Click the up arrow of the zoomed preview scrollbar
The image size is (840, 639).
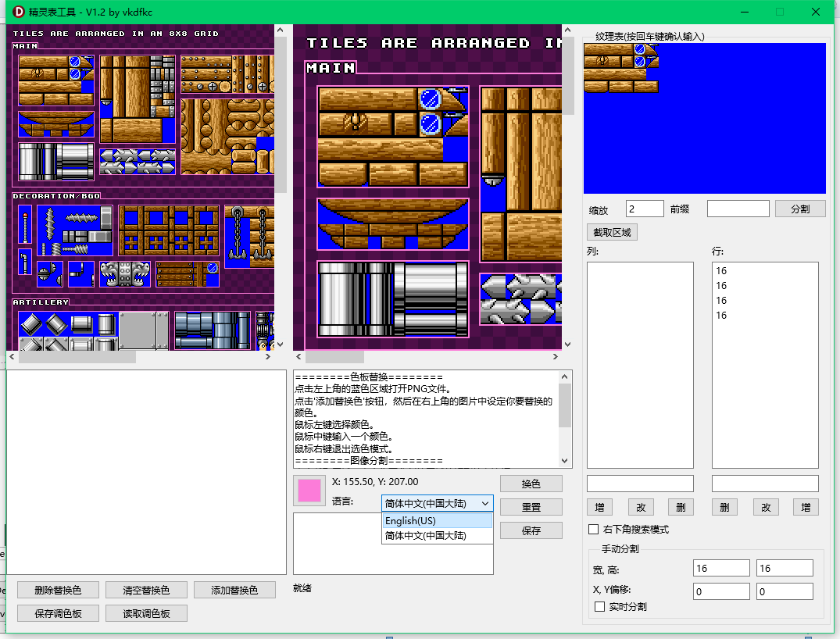568,30
